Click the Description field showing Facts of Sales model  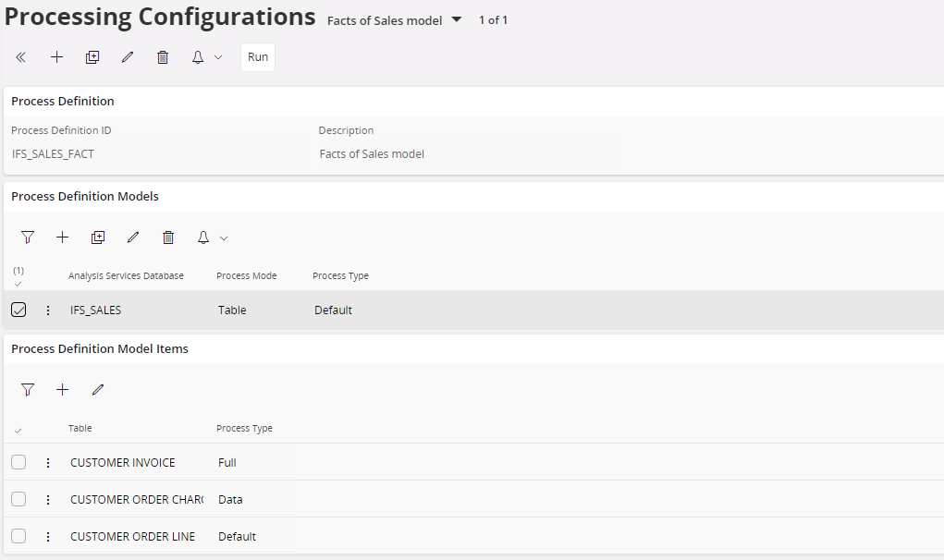[x=372, y=153]
